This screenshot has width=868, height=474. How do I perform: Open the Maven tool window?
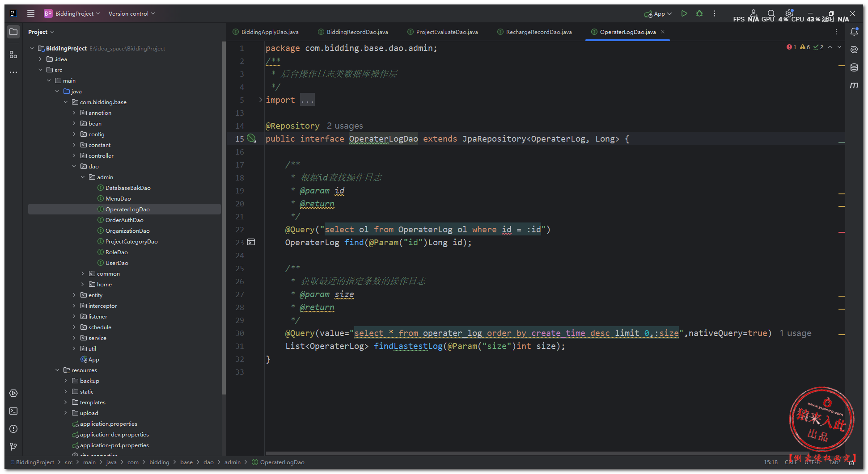pyautogui.click(x=854, y=85)
